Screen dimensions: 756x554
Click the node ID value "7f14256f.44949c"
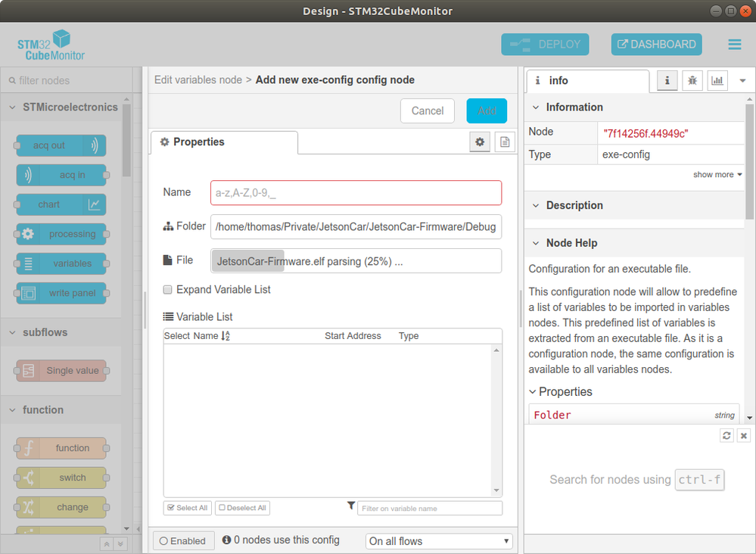646,133
